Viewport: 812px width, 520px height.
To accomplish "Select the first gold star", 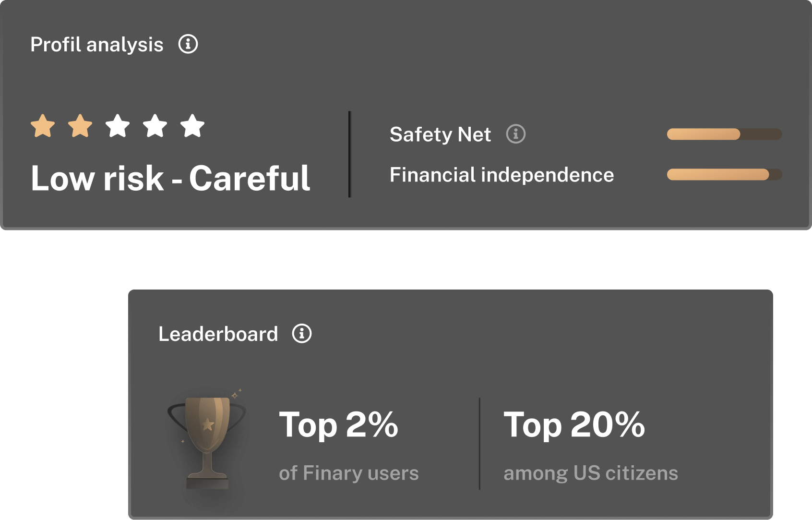I will click(43, 126).
